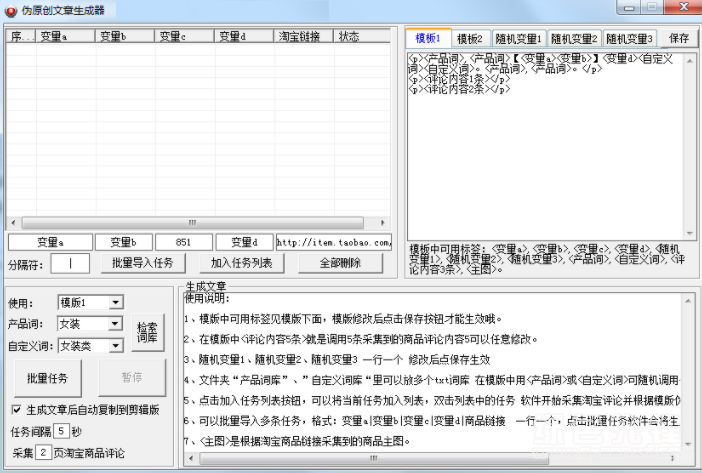Click the 变量b input field
The width and height of the screenshot is (702, 473).
pyautogui.click(x=124, y=243)
